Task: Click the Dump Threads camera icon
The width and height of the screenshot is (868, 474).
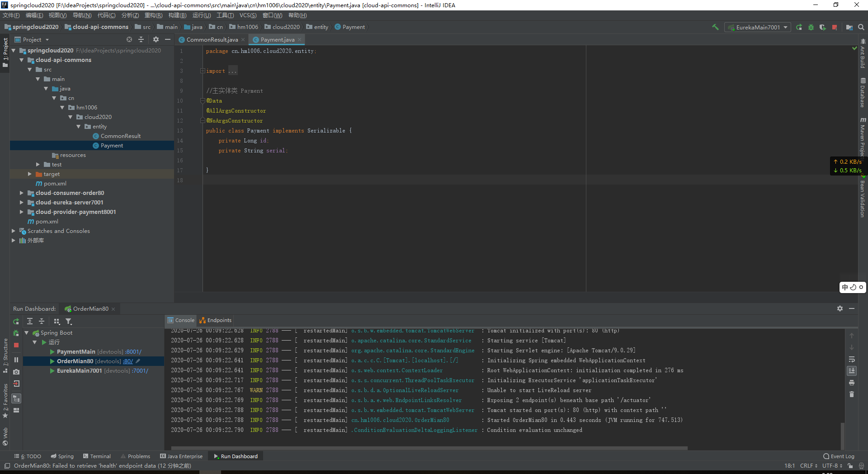Action: (16, 372)
